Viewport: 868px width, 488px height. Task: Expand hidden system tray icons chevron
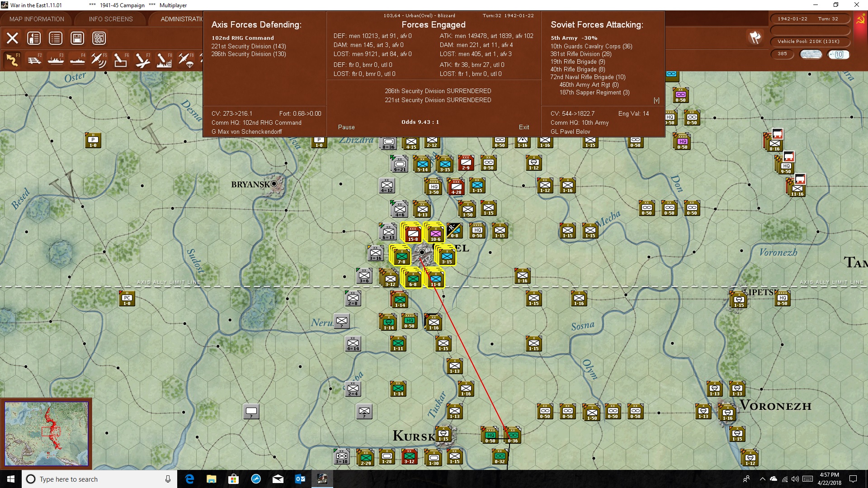762,479
